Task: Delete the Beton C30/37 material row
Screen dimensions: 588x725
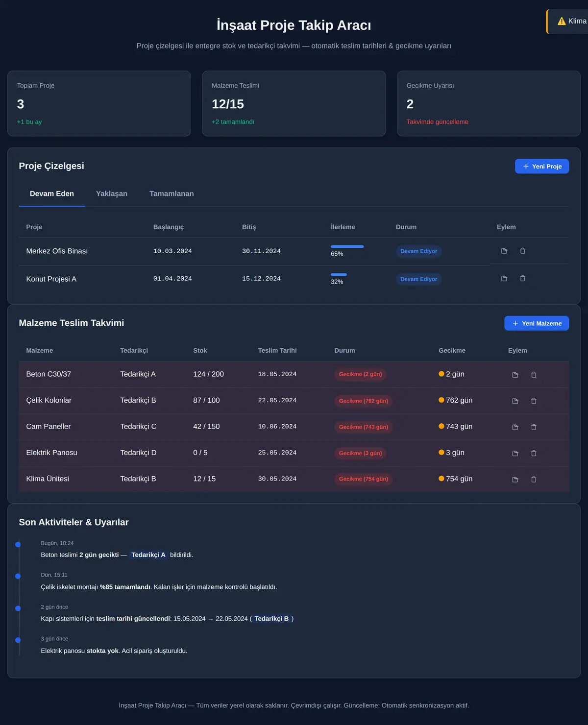Action: [534, 375]
